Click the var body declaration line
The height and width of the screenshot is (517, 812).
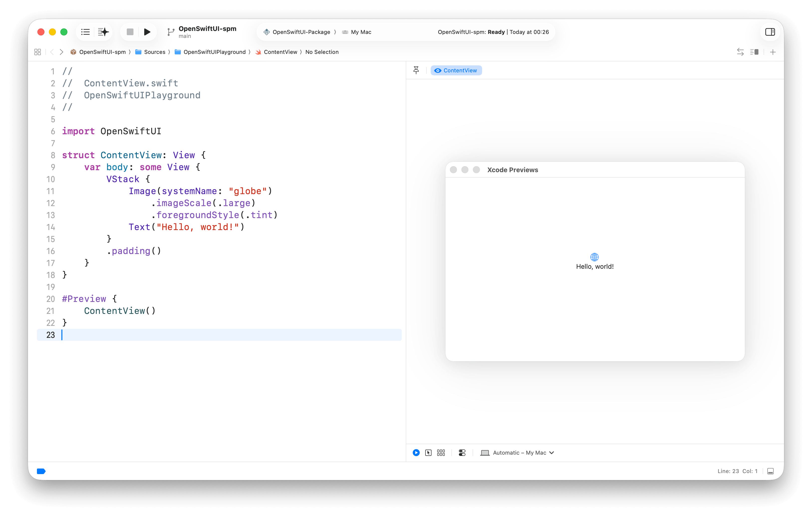(x=142, y=167)
